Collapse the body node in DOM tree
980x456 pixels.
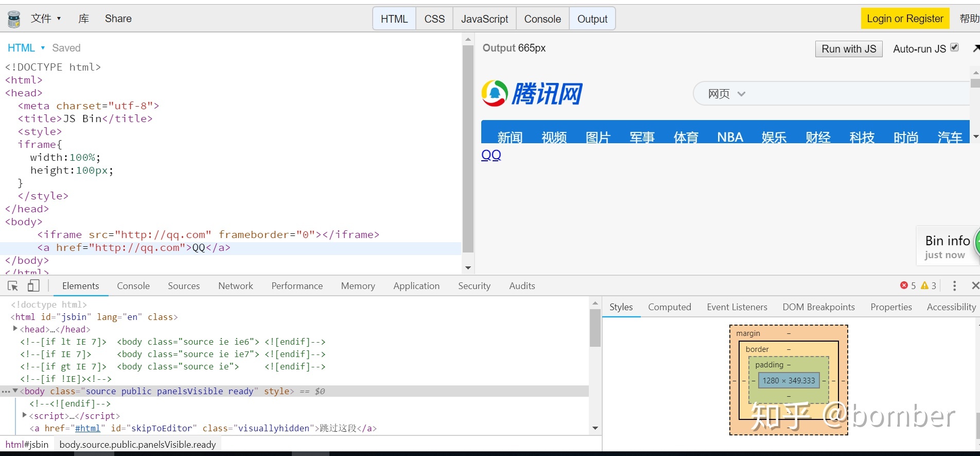15,391
